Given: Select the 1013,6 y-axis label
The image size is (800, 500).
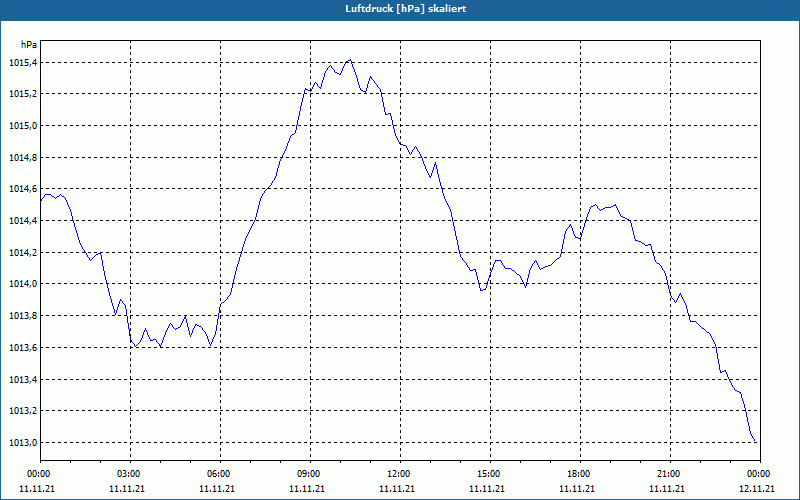Looking at the screenshot, I should [23, 347].
